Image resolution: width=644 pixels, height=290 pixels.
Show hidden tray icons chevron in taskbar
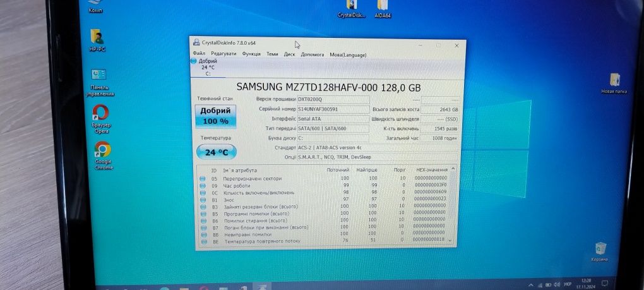pos(530,284)
